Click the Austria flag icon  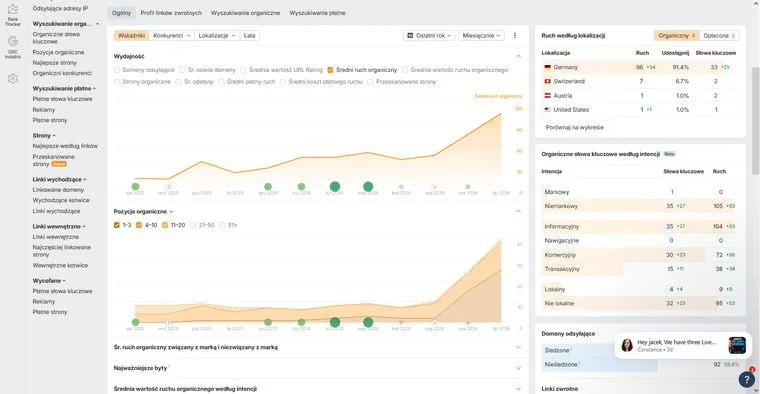548,95
